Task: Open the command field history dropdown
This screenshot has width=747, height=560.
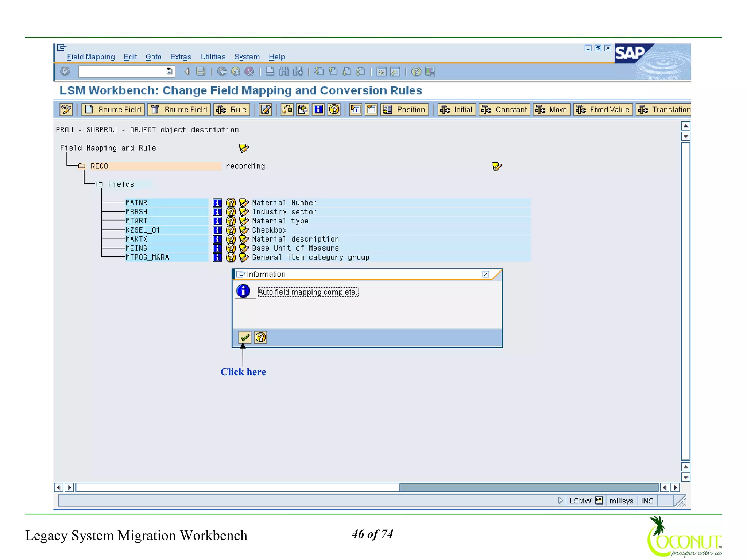Action: coord(170,71)
